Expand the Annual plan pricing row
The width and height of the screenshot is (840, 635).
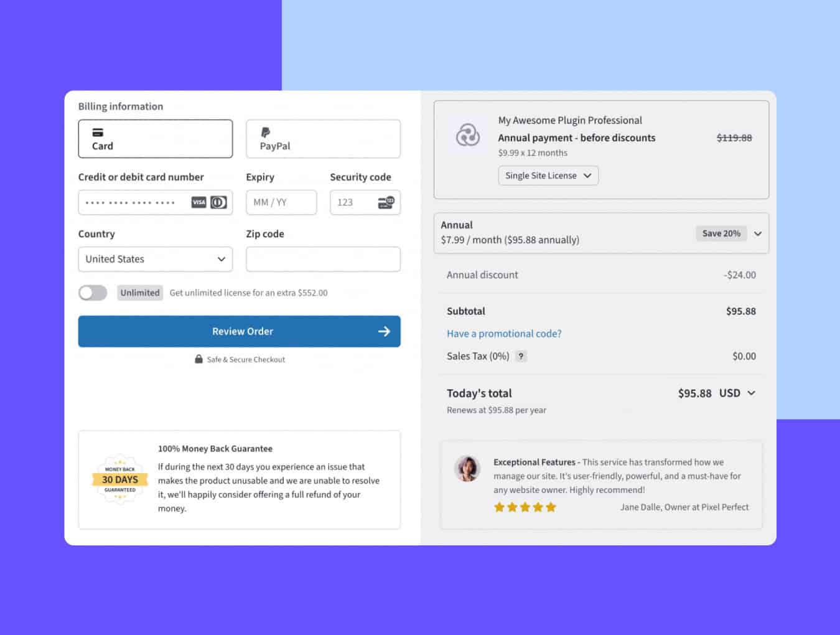click(x=758, y=233)
